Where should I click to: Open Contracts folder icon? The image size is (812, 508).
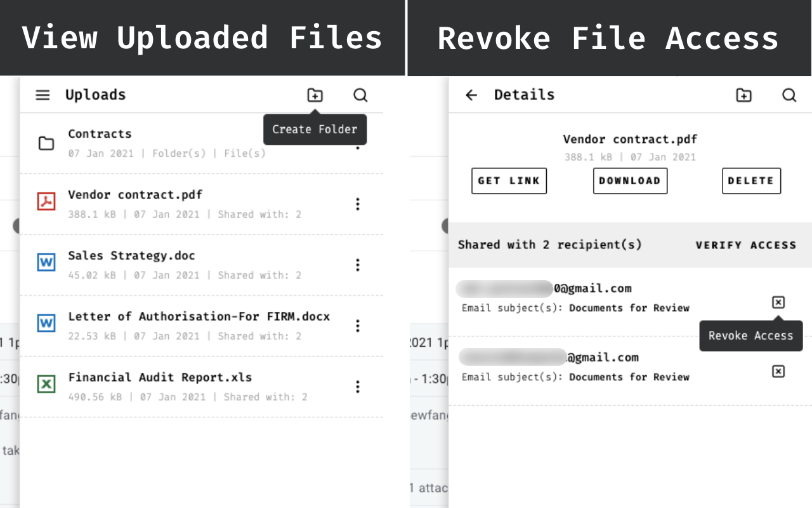(x=46, y=143)
